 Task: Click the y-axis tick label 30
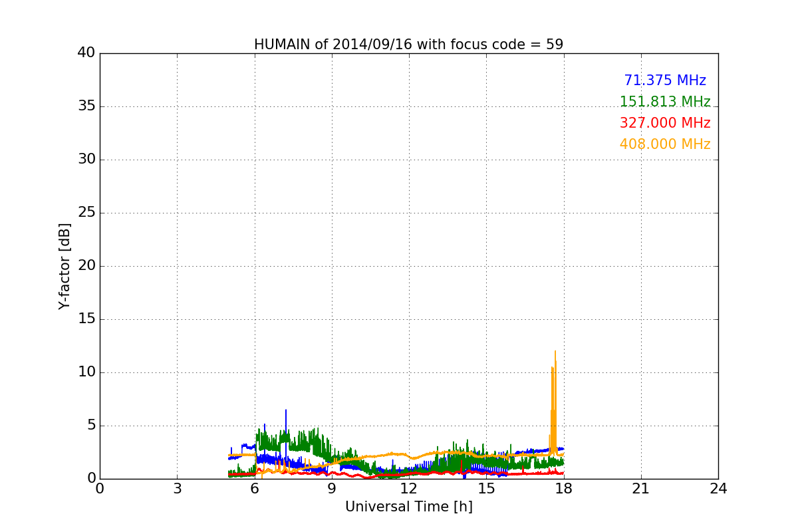click(86, 160)
